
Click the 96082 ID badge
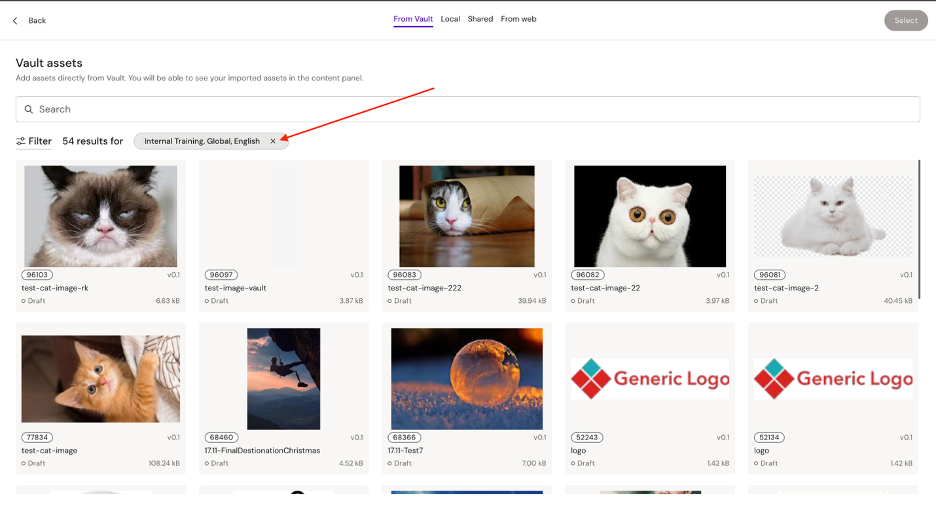pyautogui.click(x=587, y=275)
